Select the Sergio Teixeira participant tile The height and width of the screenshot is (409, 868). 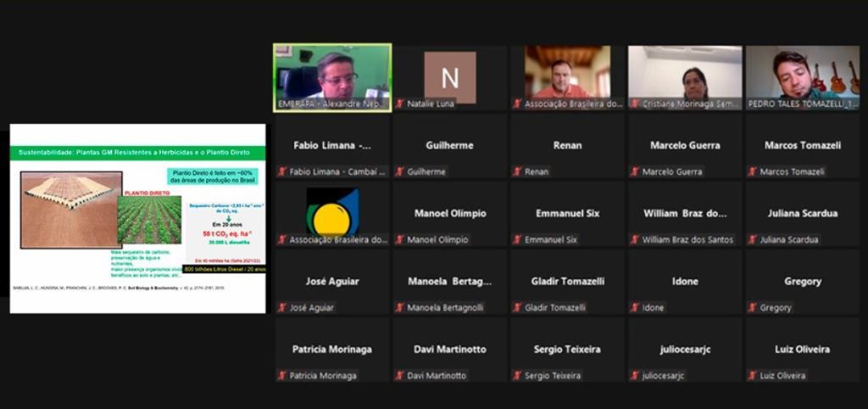567,350
